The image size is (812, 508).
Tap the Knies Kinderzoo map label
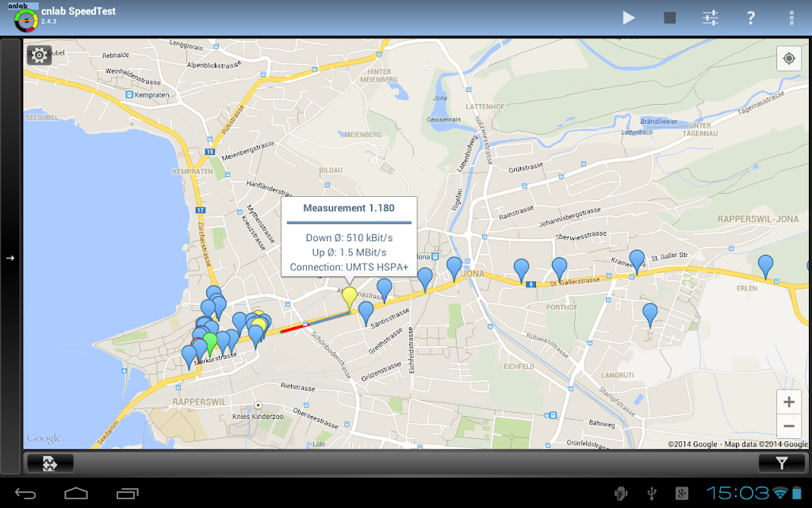258,416
